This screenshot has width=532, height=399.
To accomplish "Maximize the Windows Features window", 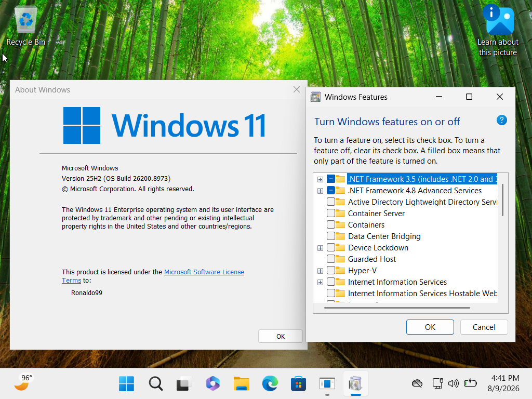I will click(469, 97).
